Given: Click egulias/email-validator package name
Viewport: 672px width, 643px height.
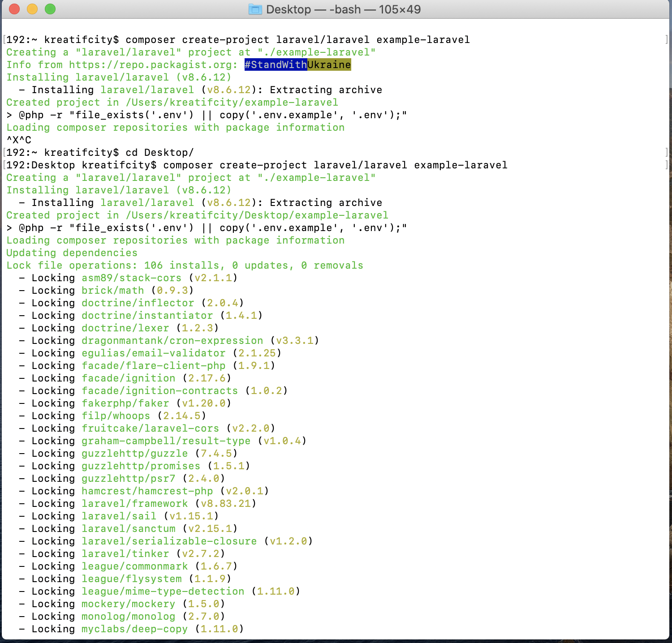Looking at the screenshot, I should click(153, 353).
